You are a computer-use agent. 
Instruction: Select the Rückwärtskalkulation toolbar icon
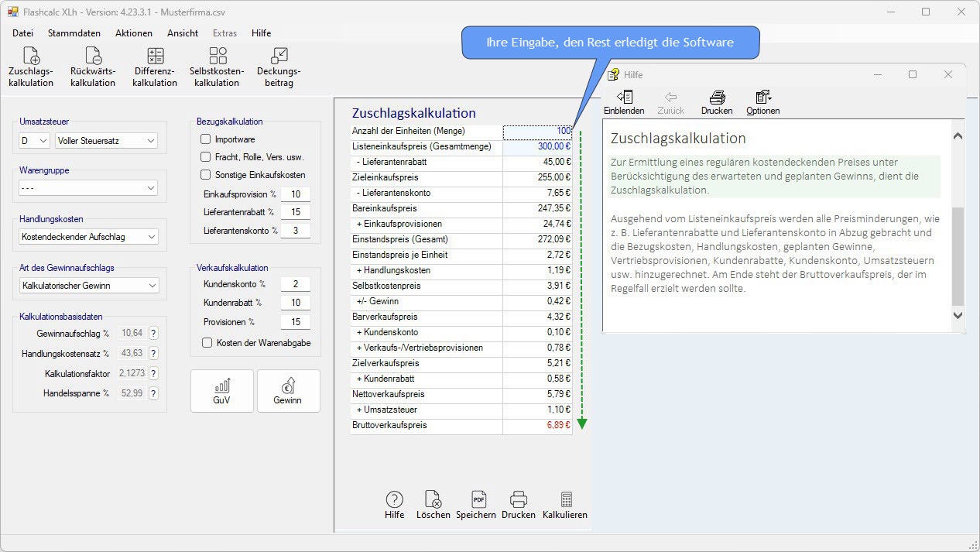[x=93, y=67]
